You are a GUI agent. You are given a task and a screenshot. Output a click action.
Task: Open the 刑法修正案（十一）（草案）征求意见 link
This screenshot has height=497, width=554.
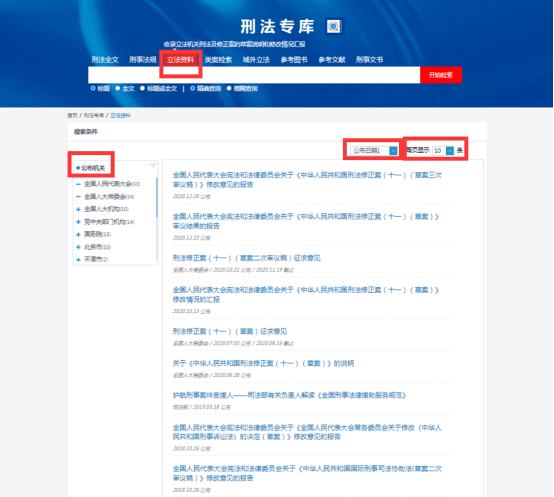tap(230, 331)
